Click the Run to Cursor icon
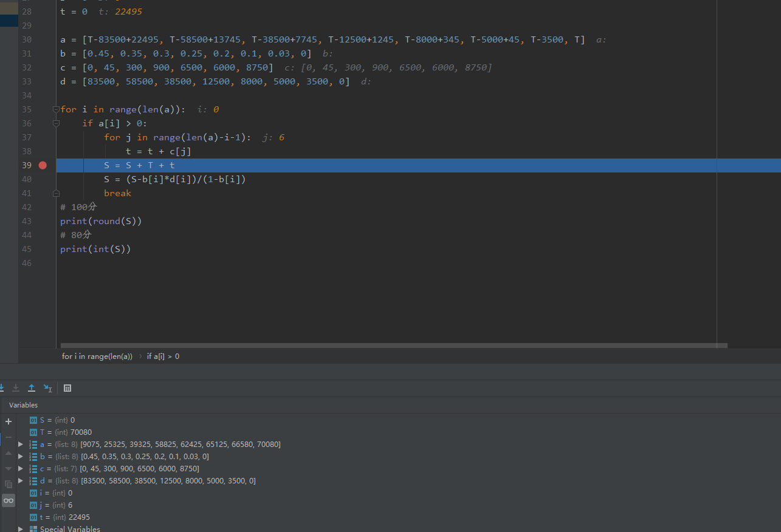The image size is (781, 532). click(47, 388)
